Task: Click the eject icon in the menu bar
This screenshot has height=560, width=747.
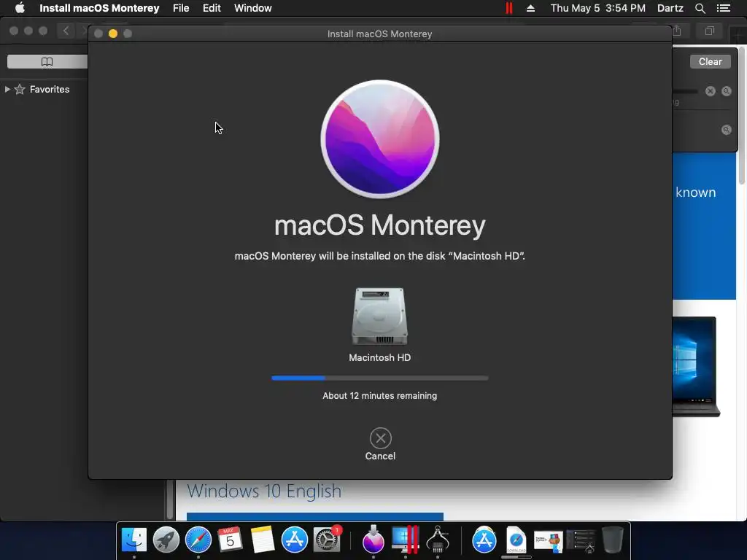Action: [530, 8]
